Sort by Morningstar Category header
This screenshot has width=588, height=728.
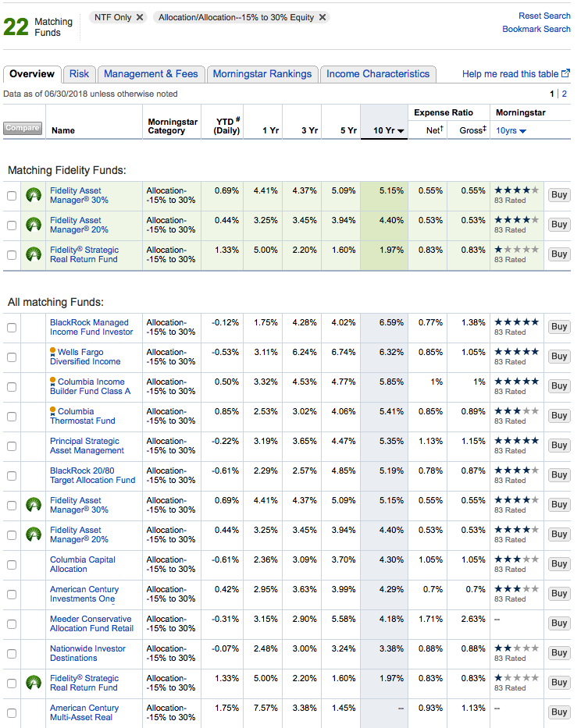click(x=173, y=126)
